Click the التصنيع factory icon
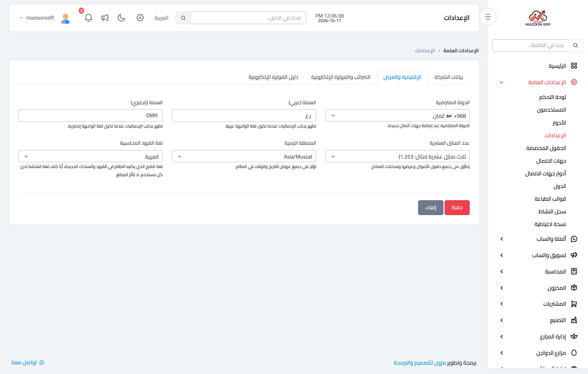Image resolution: width=588 pixels, height=374 pixels. [x=574, y=320]
